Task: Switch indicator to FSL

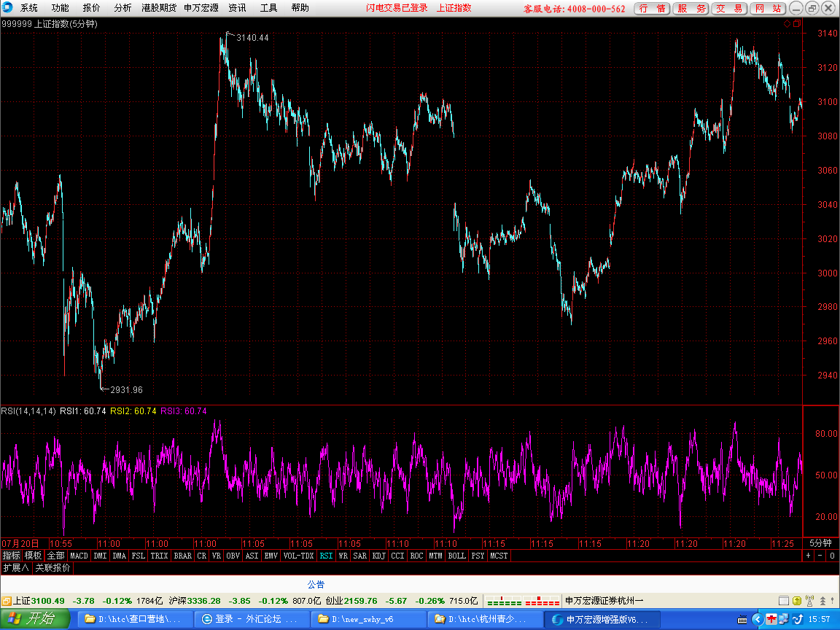Action: (139, 556)
